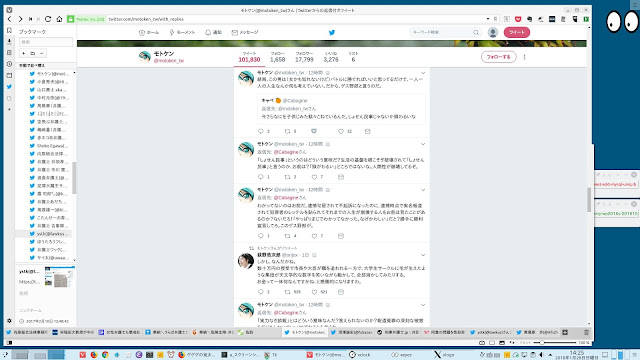Open closed tabs trash icon
Viewport: 640px width, 360px height.
587,333
